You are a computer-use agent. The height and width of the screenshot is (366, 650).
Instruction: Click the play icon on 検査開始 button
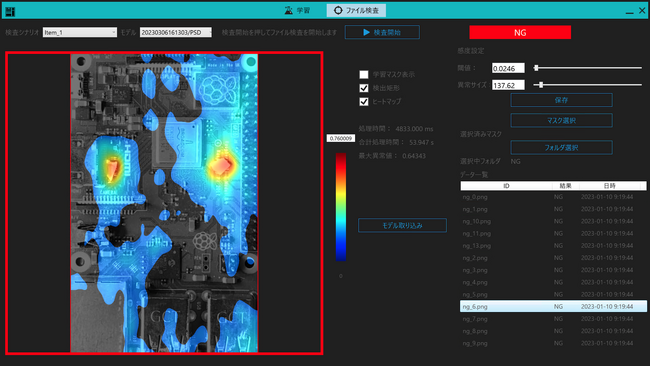click(366, 32)
